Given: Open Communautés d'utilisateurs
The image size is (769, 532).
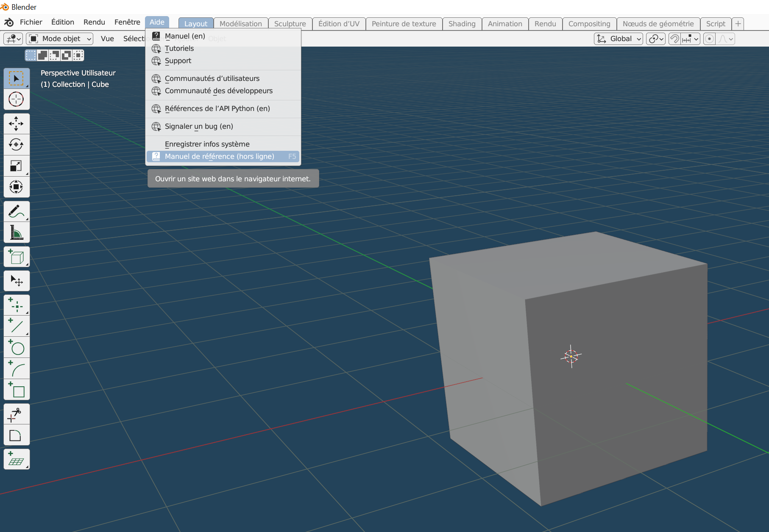Looking at the screenshot, I should pos(223,78).
